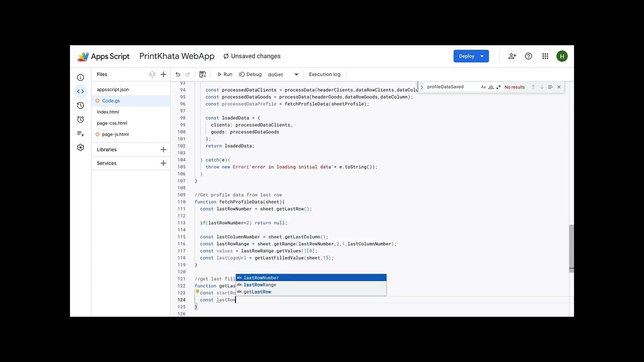The image size is (644, 362).
Task: Open Project Settings gear icon
Action: tap(80, 148)
